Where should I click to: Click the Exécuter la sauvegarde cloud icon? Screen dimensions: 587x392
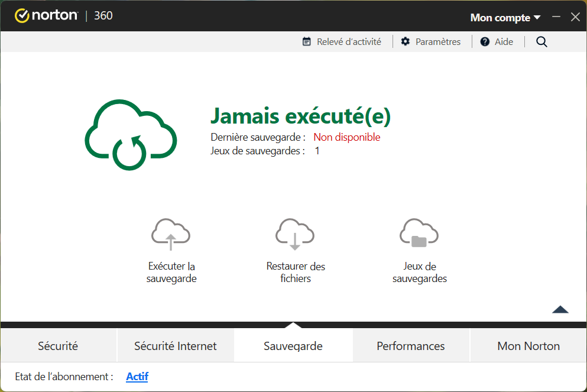coord(171,234)
